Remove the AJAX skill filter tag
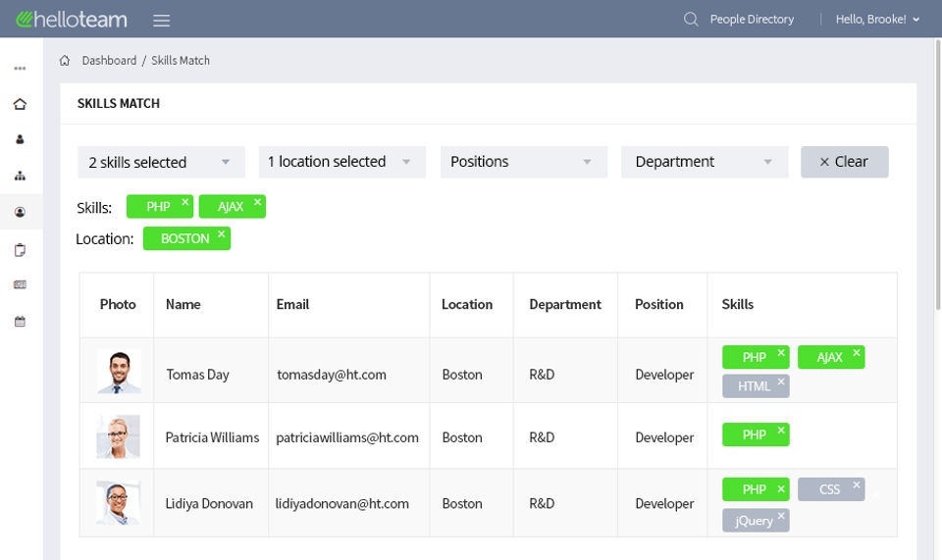 pos(258,202)
